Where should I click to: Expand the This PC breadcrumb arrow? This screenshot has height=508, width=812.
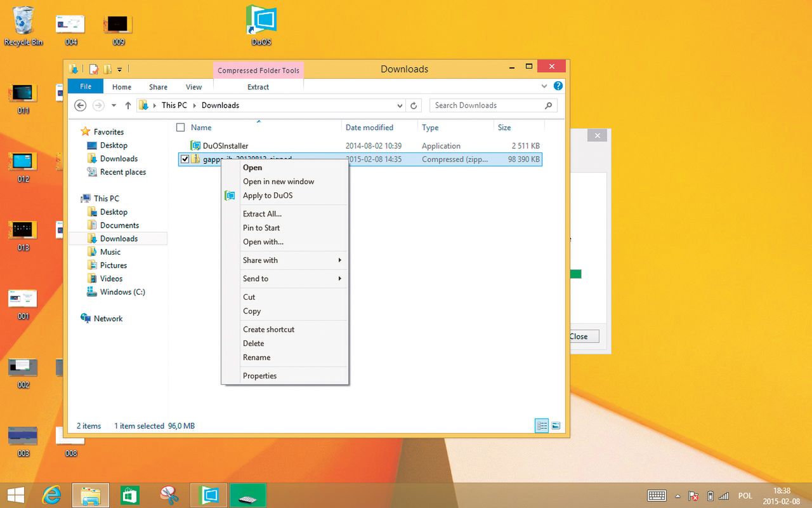point(194,105)
